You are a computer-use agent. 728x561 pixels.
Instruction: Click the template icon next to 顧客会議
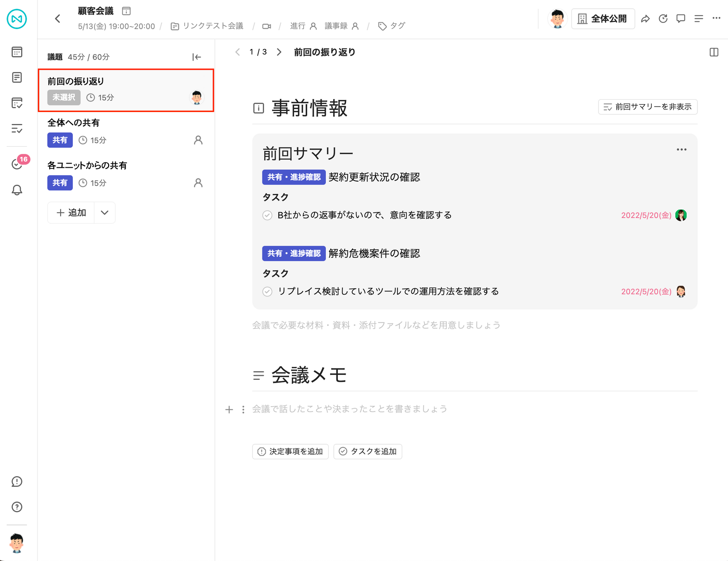click(x=126, y=11)
